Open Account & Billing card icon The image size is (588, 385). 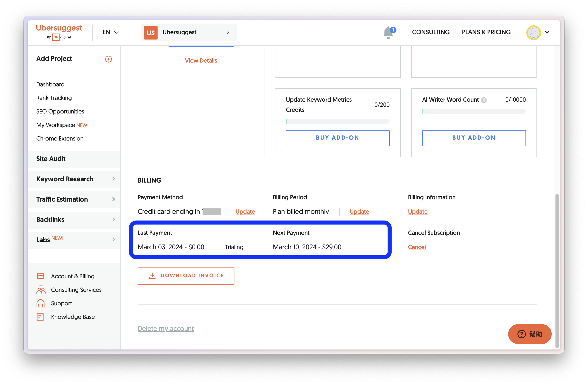[41, 276]
